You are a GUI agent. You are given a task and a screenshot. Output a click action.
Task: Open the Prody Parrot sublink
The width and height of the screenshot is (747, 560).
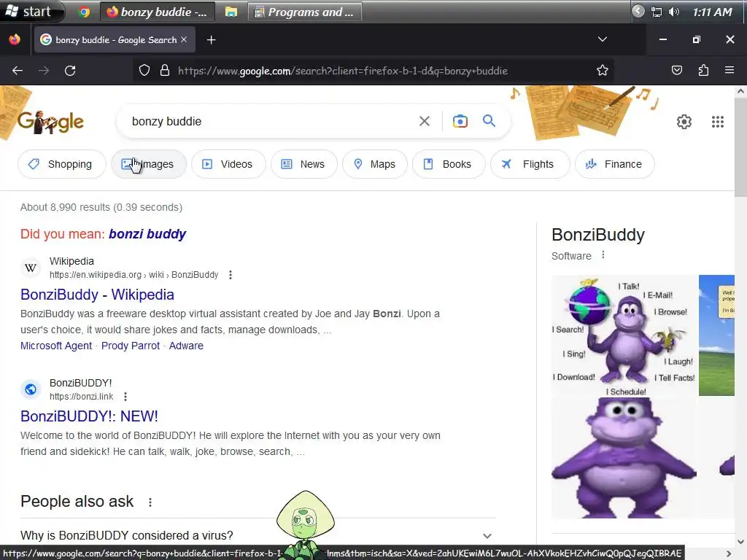pyautogui.click(x=131, y=346)
